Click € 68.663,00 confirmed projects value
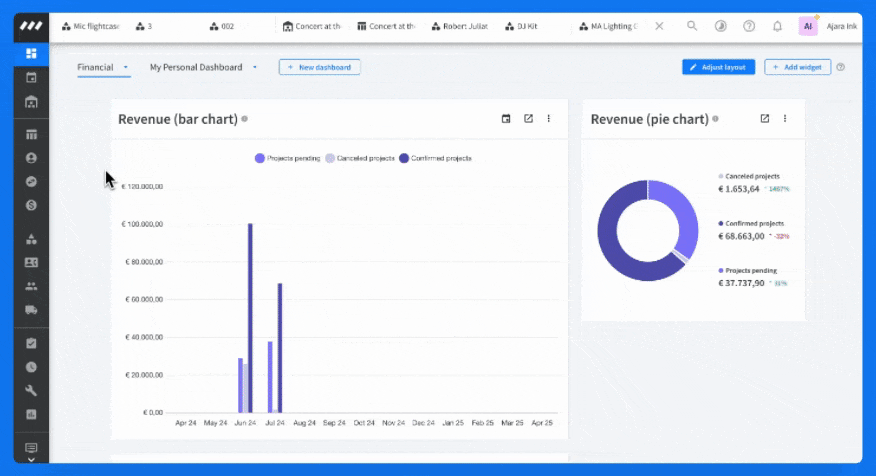 [741, 236]
